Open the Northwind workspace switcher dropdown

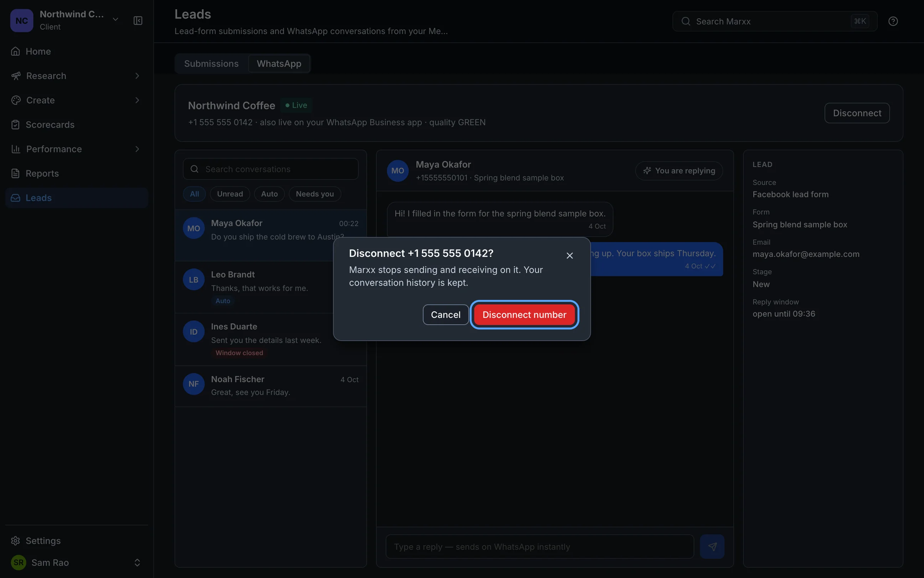pos(115,19)
